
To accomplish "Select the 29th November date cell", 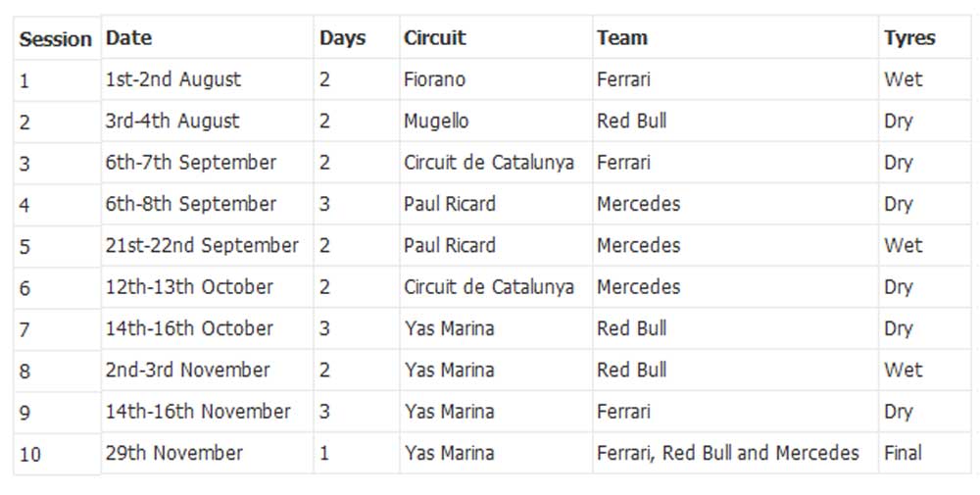I will [173, 453].
